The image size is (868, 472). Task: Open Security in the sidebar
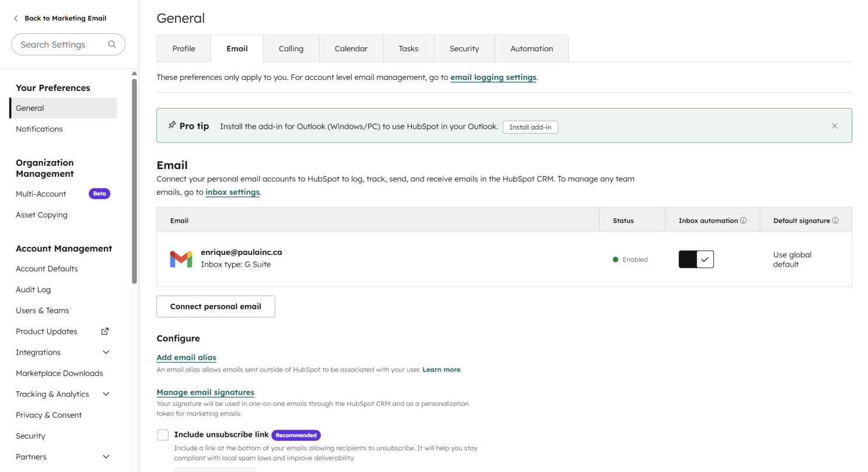30,436
